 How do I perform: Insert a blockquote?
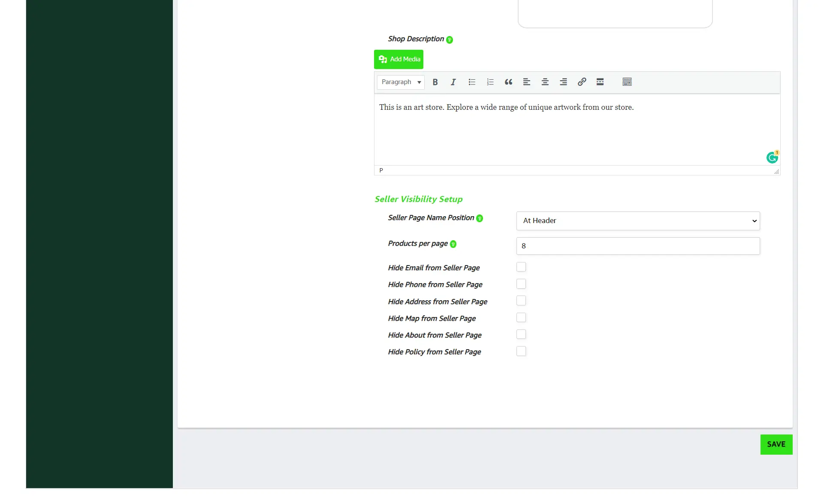[x=508, y=82]
